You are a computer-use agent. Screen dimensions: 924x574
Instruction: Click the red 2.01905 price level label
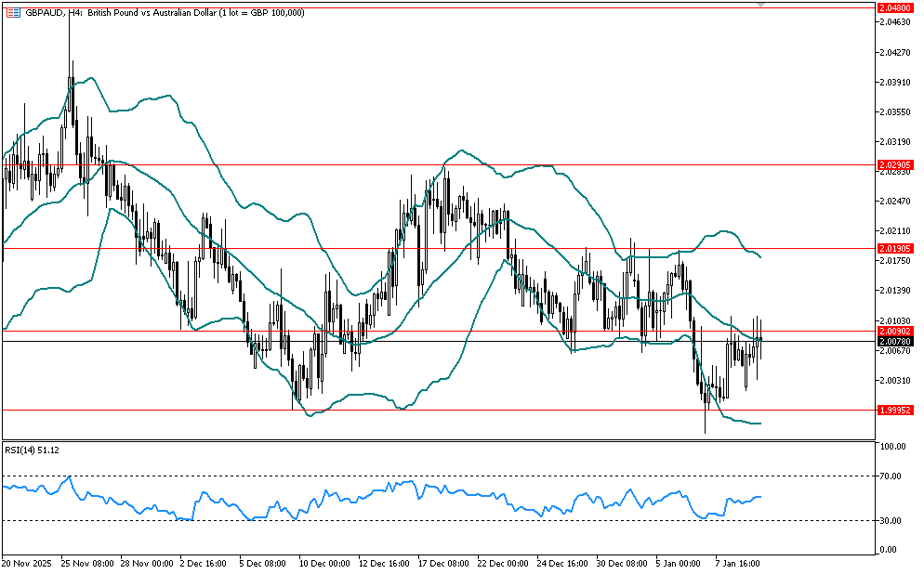895,249
